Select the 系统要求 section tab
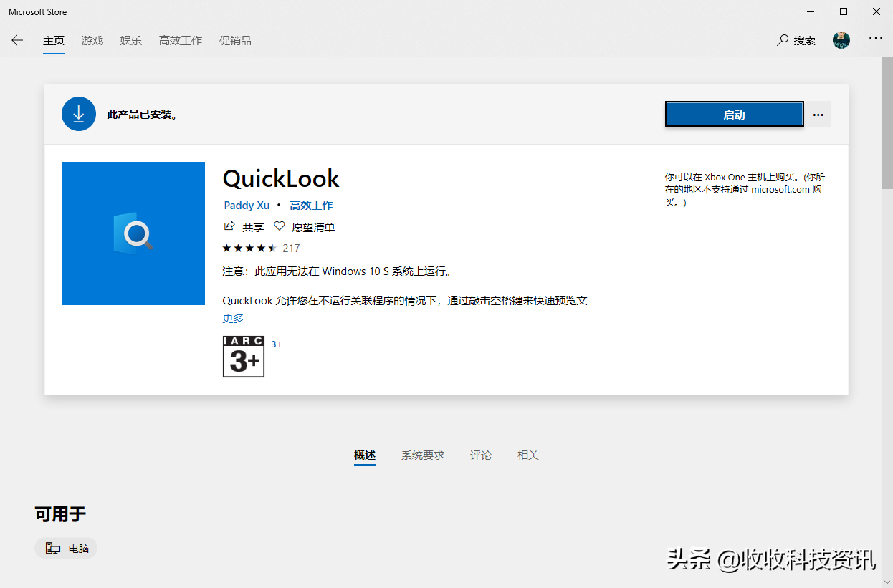893x588 pixels. tap(423, 455)
